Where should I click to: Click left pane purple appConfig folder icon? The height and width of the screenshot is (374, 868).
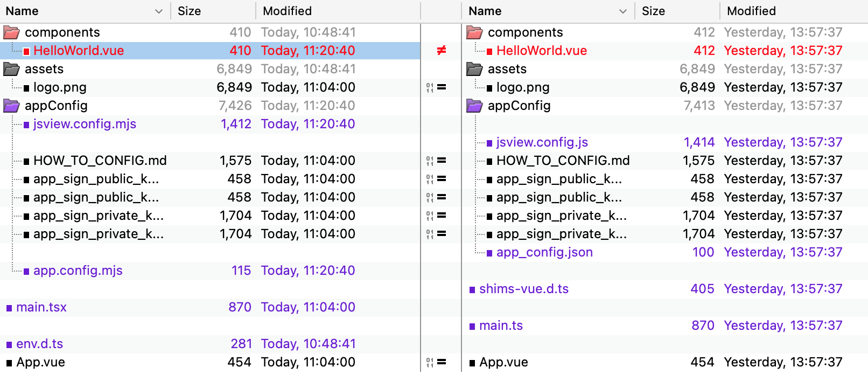coord(11,106)
